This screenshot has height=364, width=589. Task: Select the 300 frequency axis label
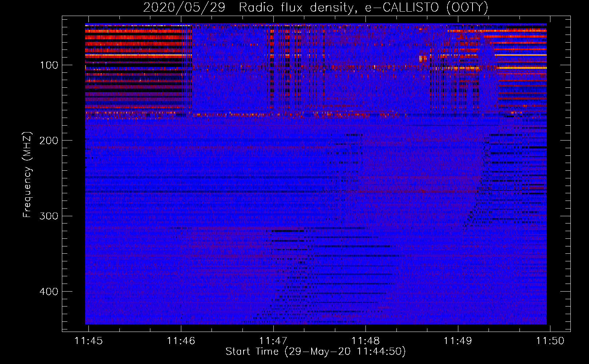(x=49, y=216)
